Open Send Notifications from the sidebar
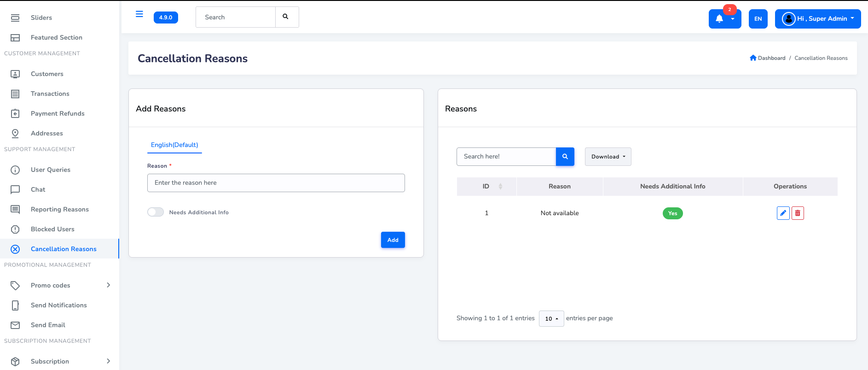This screenshot has width=868, height=370. [59, 305]
